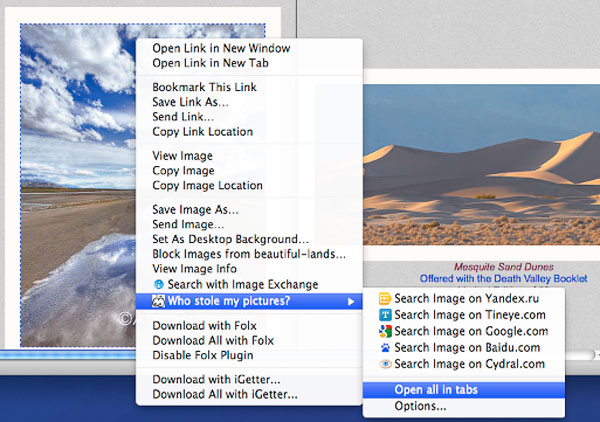Click the Google icon in submenu
This screenshot has height=422, width=600.
(x=385, y=331)
